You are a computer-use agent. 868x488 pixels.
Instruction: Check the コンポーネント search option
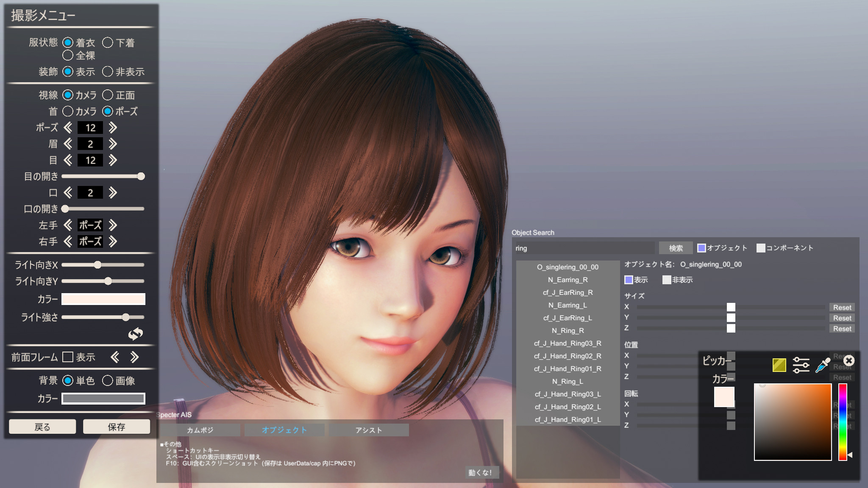(761, 248)
